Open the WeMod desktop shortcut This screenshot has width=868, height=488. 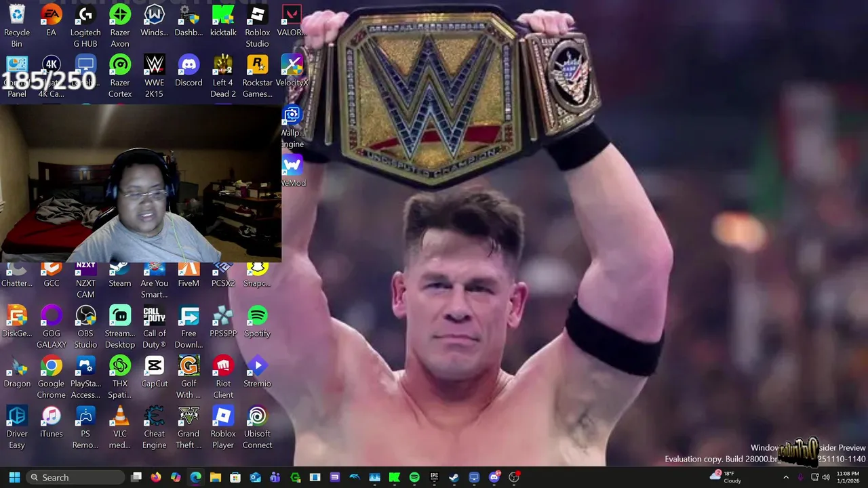(x=293, y=170)
